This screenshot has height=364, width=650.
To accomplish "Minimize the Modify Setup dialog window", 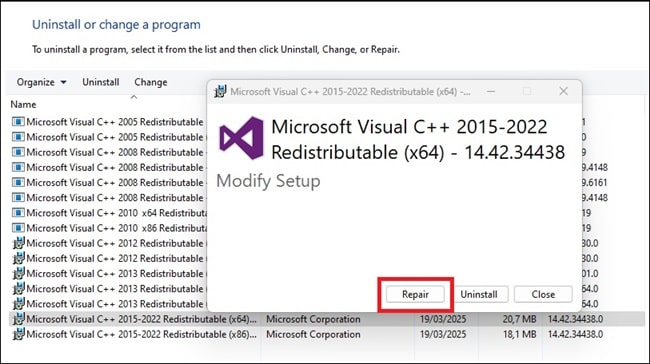I will 491,91.
